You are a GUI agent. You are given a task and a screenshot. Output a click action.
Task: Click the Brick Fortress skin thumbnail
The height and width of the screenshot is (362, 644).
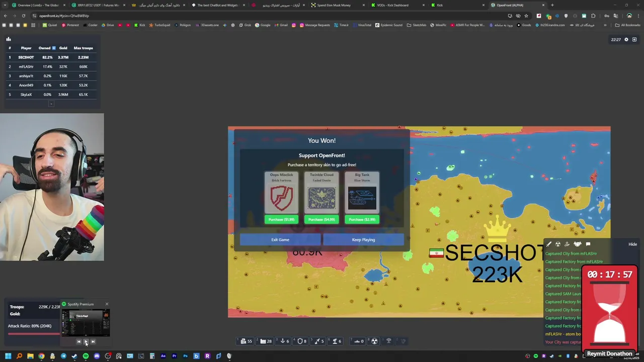(281, 198)
